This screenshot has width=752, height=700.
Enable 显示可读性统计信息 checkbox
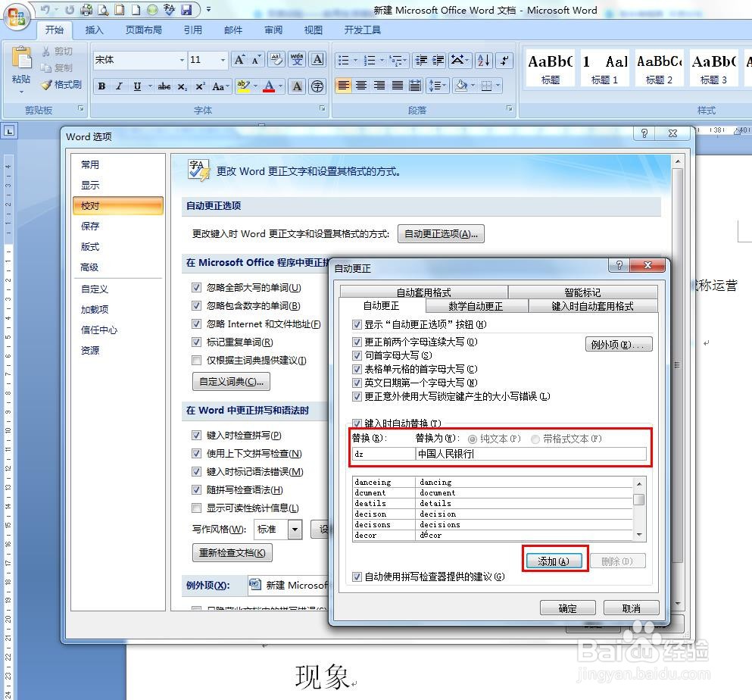click(197, 508)
